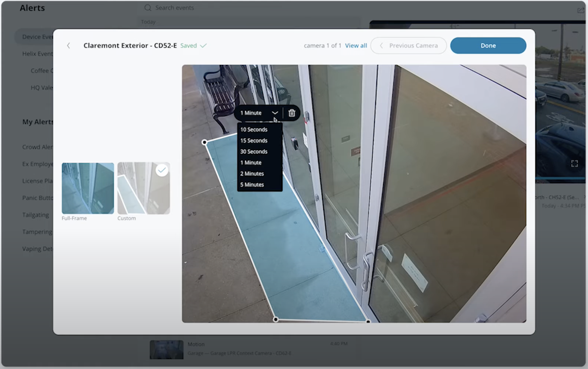Click the bottom-left zone polygon vertex handle
Viewport: 588px width, 369px height.
(276, 319)
